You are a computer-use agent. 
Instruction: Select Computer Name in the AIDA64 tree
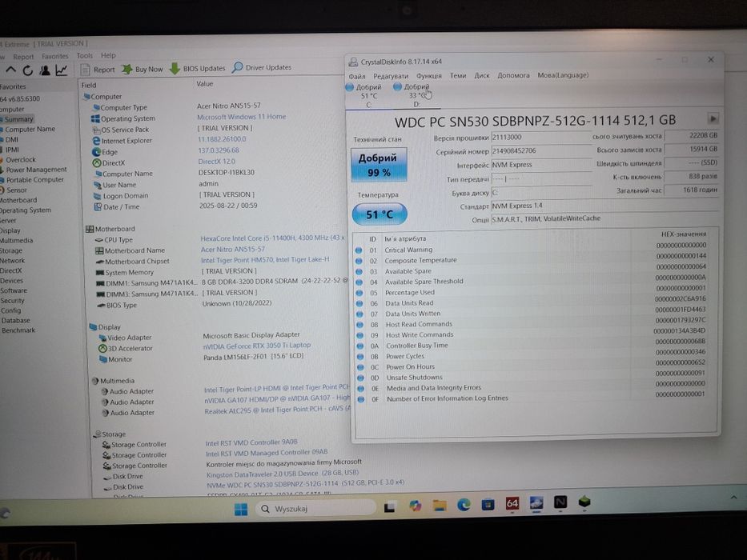[30, 129]
